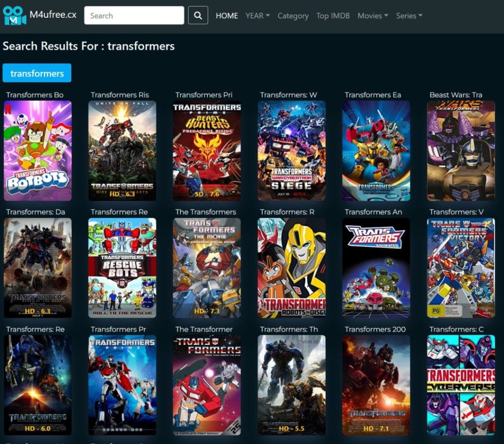This screenshot has width=504, height=444.
Task: Click "The Transformer" title link
Action: (204, 329)
